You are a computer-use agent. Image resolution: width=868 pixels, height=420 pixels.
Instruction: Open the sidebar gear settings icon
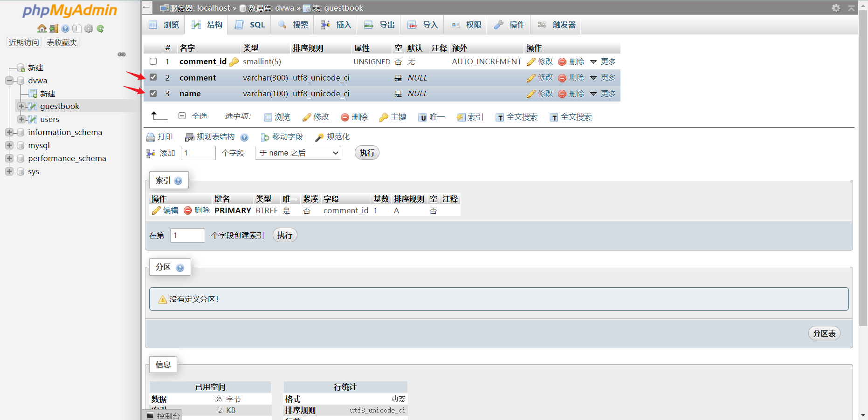89,28
